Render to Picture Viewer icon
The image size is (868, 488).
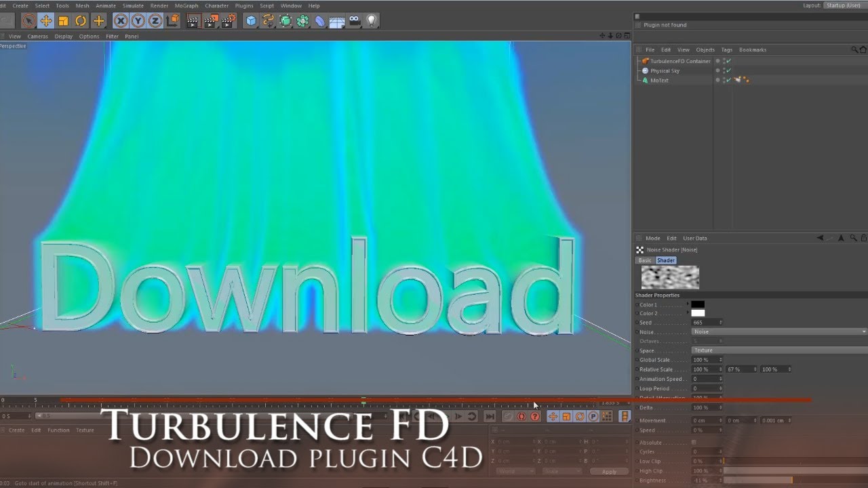pos(211,21)
